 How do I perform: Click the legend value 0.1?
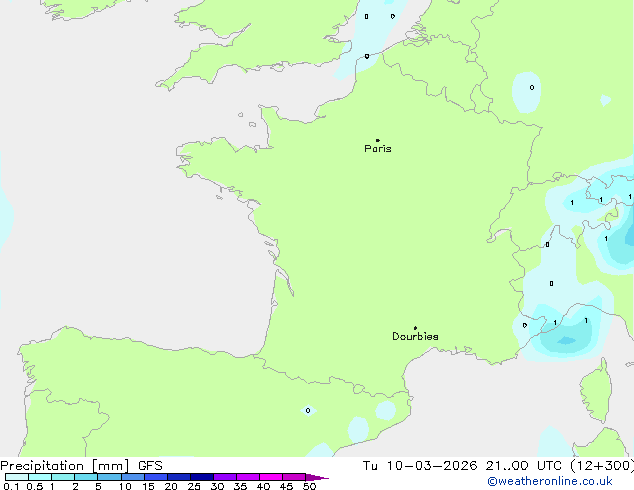tap(11, 486)
